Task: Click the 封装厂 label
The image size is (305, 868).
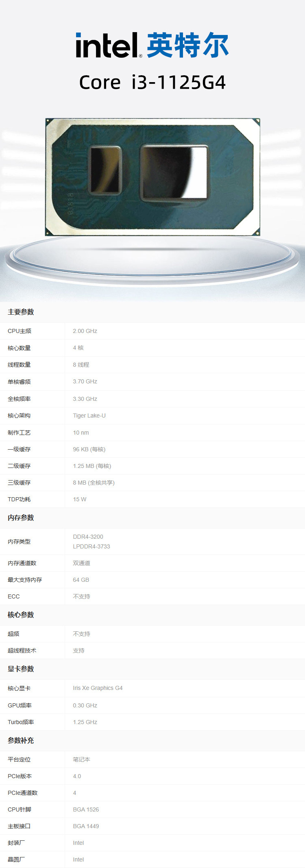Action: pyautogui.click(x=16, y=843)
